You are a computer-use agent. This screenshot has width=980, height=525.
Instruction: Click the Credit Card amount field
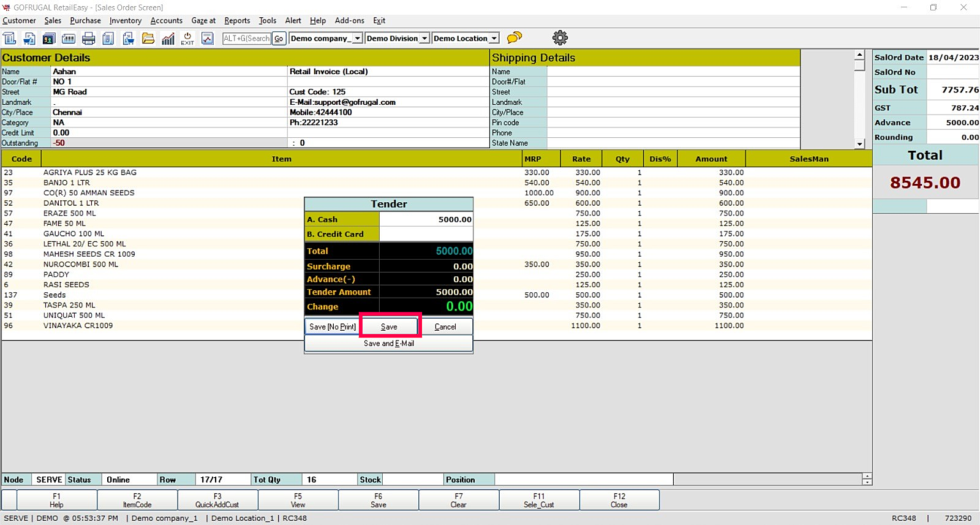426,234
